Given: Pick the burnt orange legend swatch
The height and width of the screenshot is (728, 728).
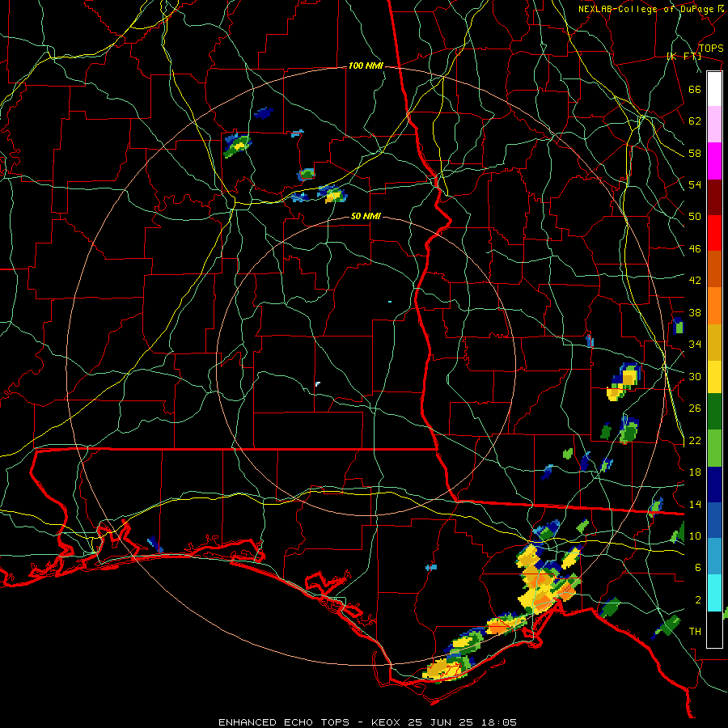Looking at the screenshot, I should pyautogui.click(x=714, y=269).
